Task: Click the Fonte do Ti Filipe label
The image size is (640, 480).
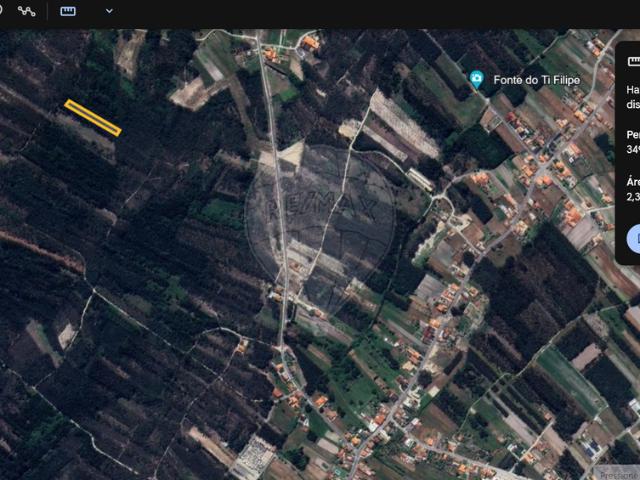Action: 536,80
